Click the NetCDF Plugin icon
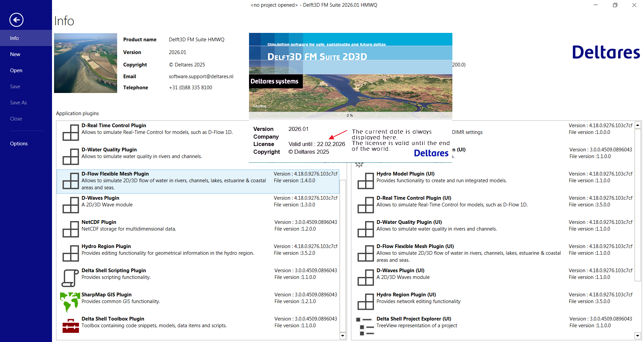Image resolution: width=644 pixels, height=342 pixels. (71, 229)
